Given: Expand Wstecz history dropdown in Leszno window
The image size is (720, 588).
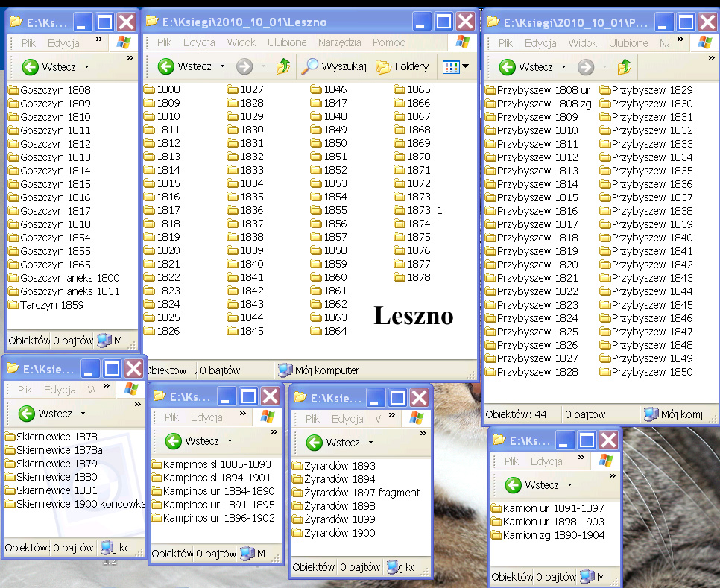Looking at the screenshot, I should [222, 67].
